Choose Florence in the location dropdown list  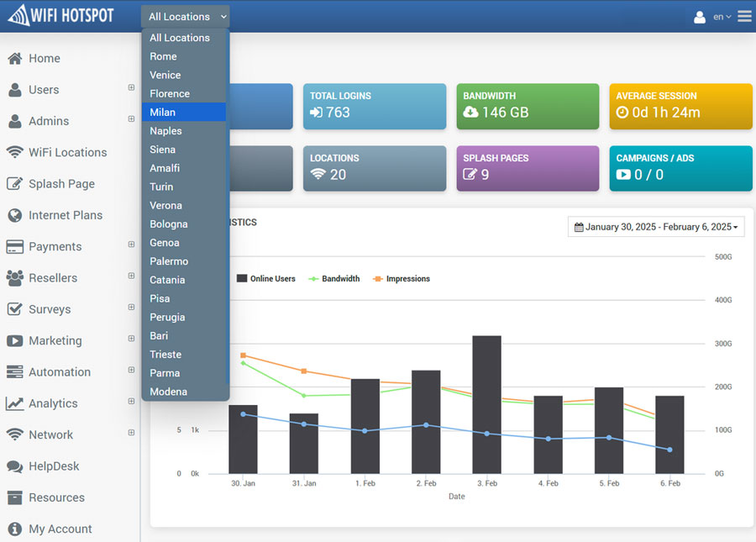pos(170,94)
